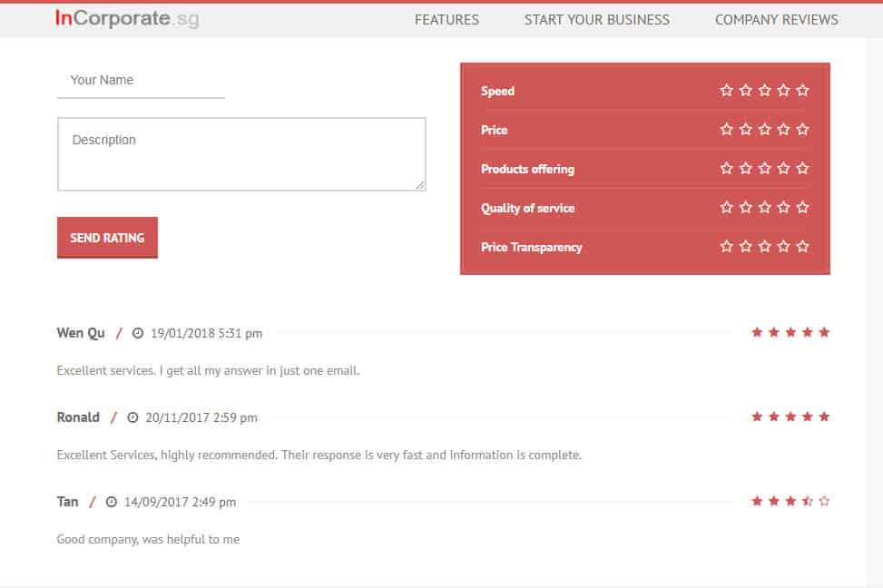The width and height of the screenshot is (883, 588).
Task: Rate Quality of service four stars
Action: 784,207
